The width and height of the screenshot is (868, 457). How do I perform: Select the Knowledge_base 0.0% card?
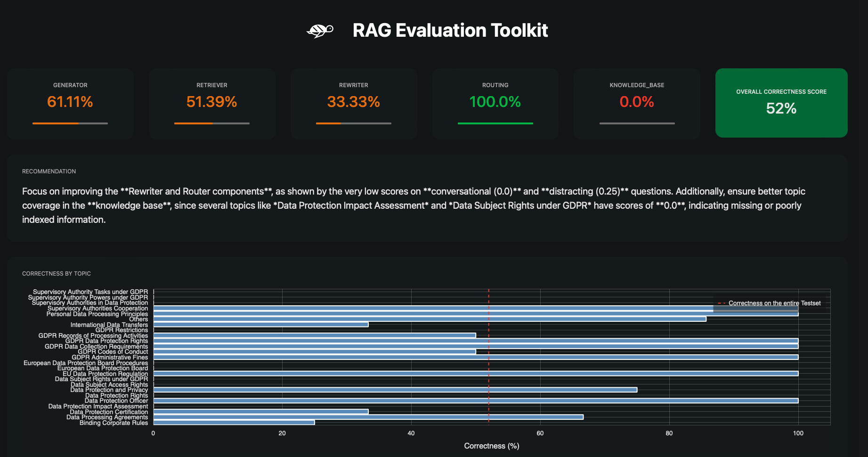click(637, 104)
